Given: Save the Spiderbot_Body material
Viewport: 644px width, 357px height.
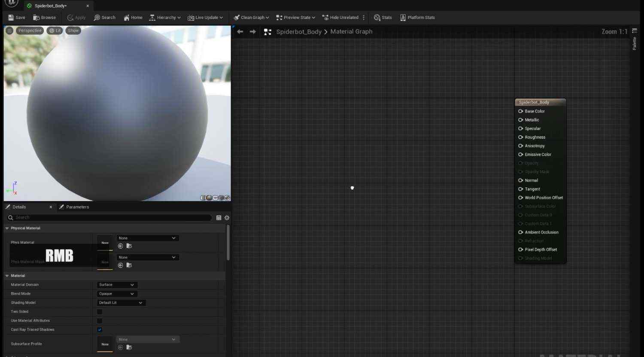Looking at the screenshot, I should pos(17,18).
